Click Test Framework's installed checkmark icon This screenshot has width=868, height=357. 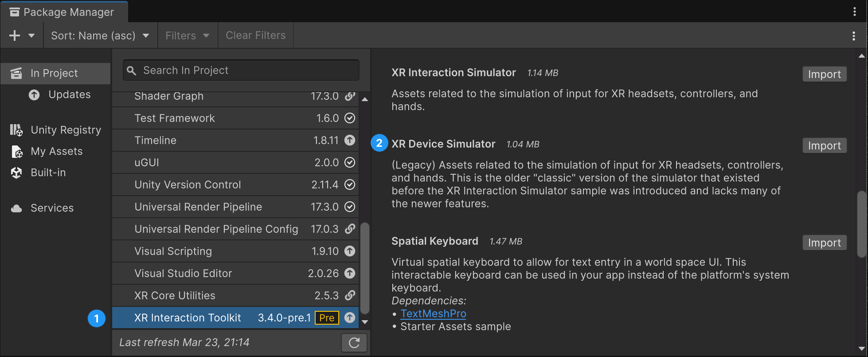point(350,118)
